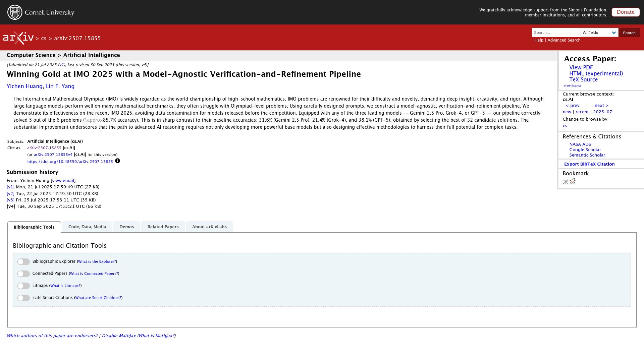Open version [v2] in submission history

coord(10,194)
